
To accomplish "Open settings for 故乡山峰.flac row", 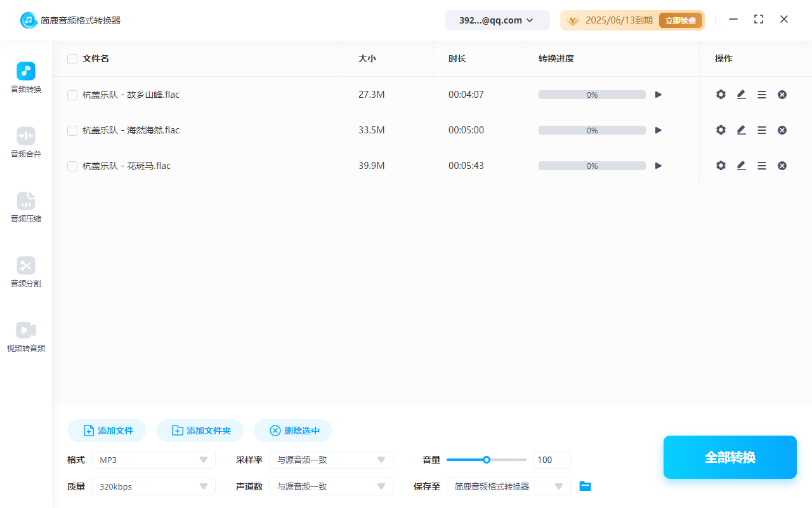I will pyautogui.click(x=721, y=94).
